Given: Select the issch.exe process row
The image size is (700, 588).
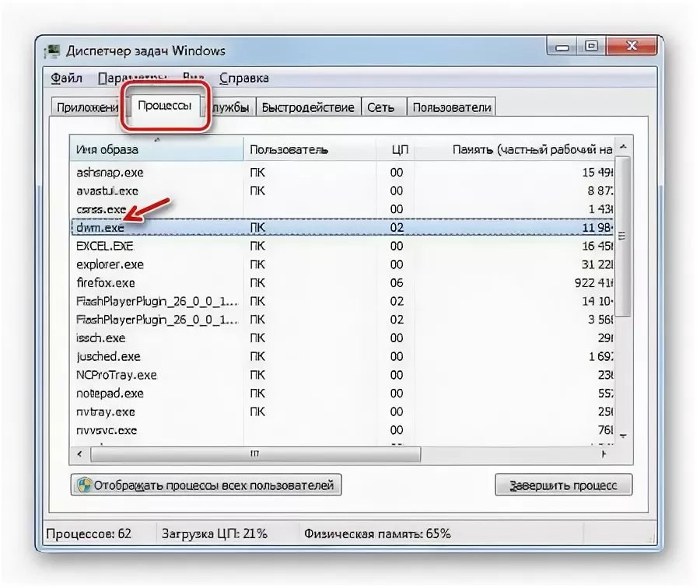Looking at the screenshot, I should coord(342,338).
